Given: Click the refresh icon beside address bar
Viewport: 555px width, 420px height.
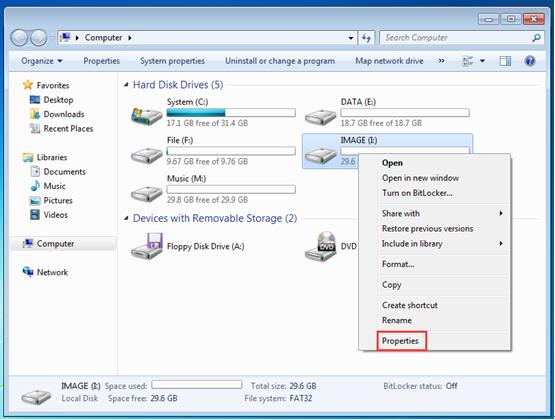Looking at the screenshot, I should click(366, 38).
